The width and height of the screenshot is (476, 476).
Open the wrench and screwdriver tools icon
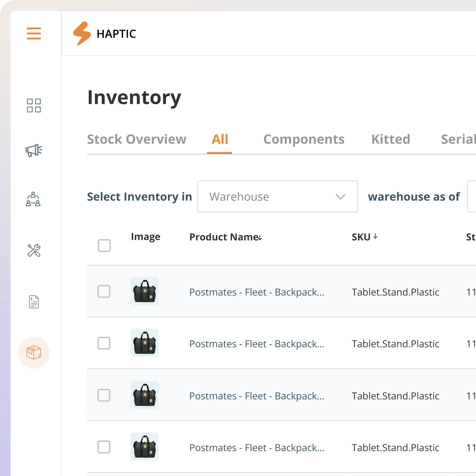[34, 251]
